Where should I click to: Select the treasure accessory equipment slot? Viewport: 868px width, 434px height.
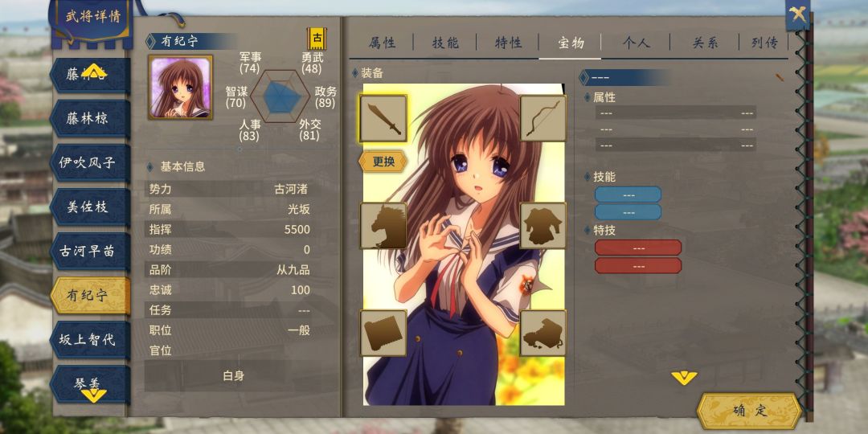click(542, 333)
